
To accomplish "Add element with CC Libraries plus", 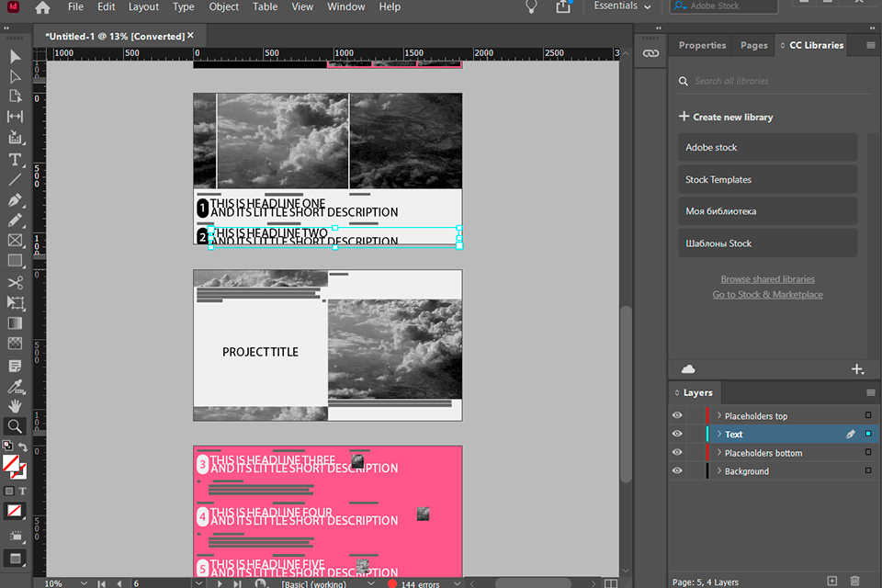I will 857,369.
